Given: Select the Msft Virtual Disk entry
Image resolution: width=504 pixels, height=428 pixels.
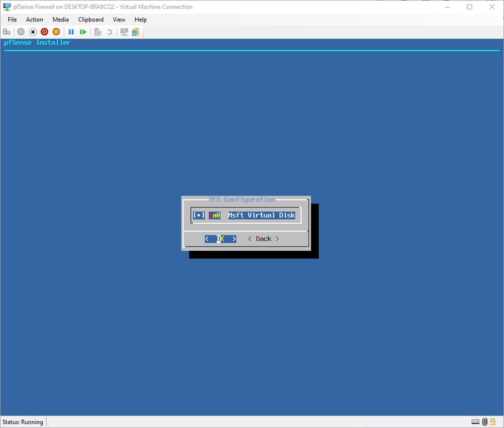Looking at the screenshot, I should coord(261,215).
